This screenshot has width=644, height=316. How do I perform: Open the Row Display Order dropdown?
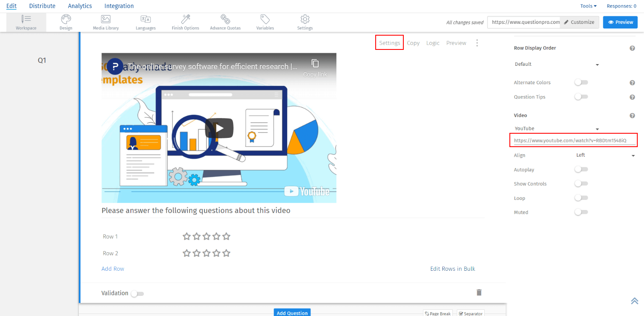[x=556, y=64]
